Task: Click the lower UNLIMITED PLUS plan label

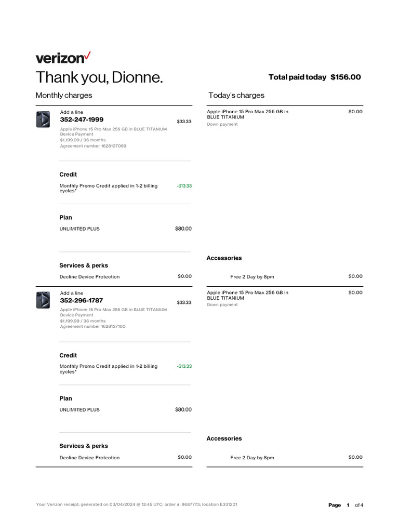Action: click(x=79, y=410)
